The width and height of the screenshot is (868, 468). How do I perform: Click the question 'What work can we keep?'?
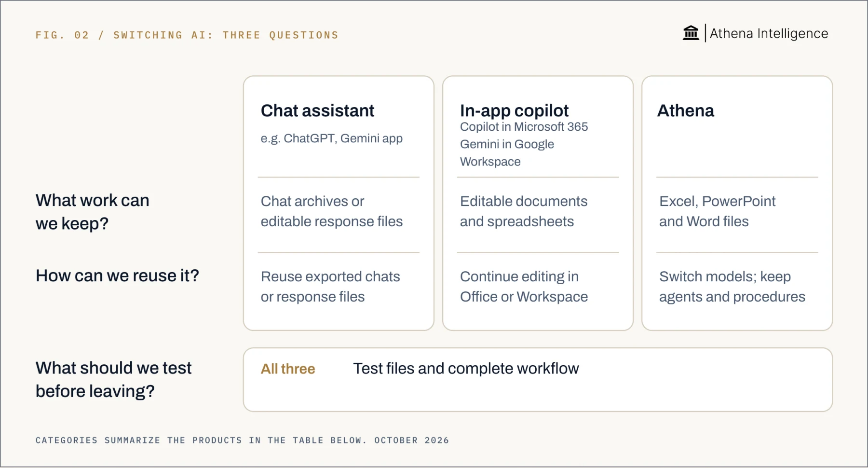[x=93, y=212]
